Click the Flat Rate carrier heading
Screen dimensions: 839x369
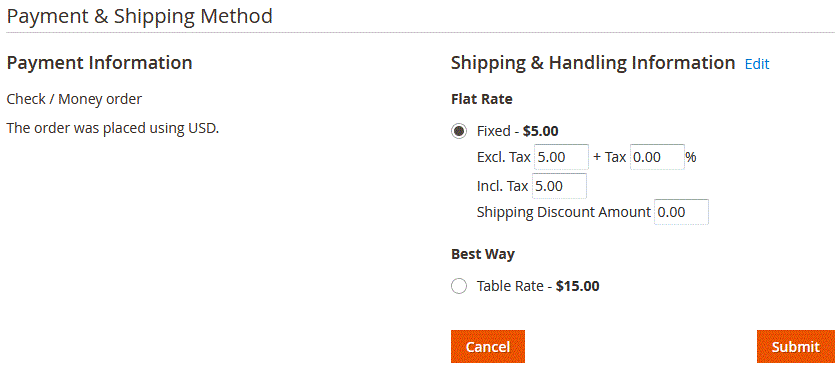click(482, 99)
